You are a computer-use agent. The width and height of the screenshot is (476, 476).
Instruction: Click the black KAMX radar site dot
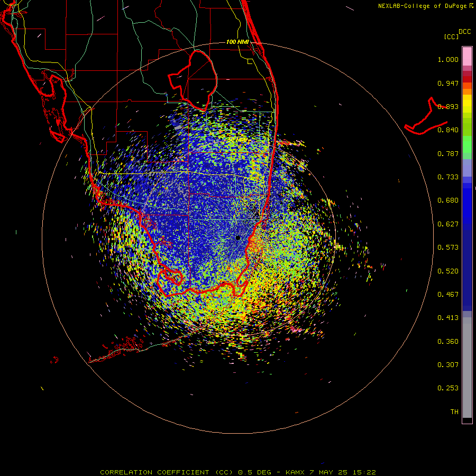click(x=238, y=237)
